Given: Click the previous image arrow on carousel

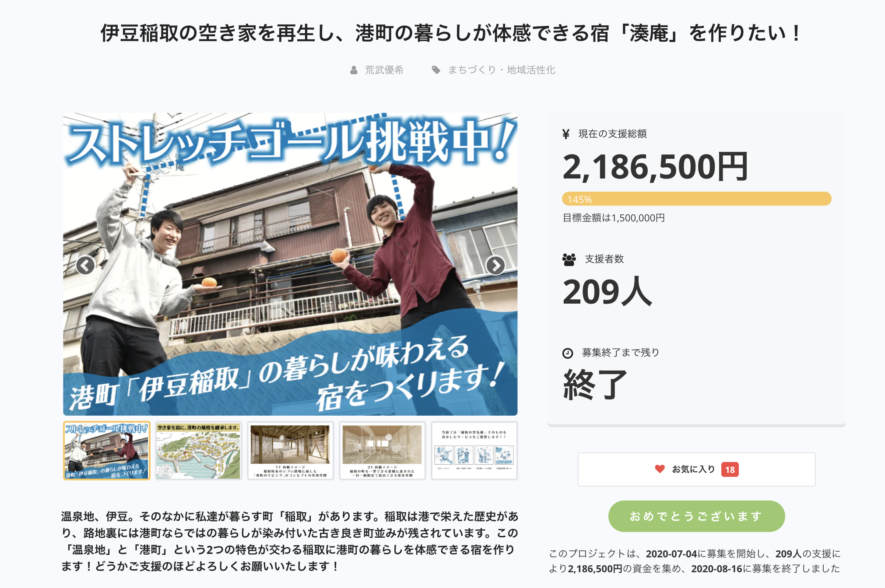Looking at the screenshot, I should pyautogui.click(x=85, y=265).
